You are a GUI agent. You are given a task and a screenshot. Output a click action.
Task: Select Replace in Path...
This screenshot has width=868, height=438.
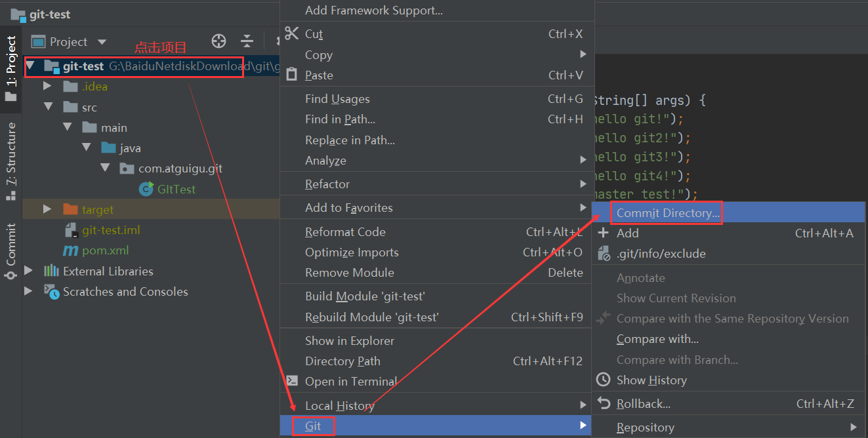coord(437,140)
